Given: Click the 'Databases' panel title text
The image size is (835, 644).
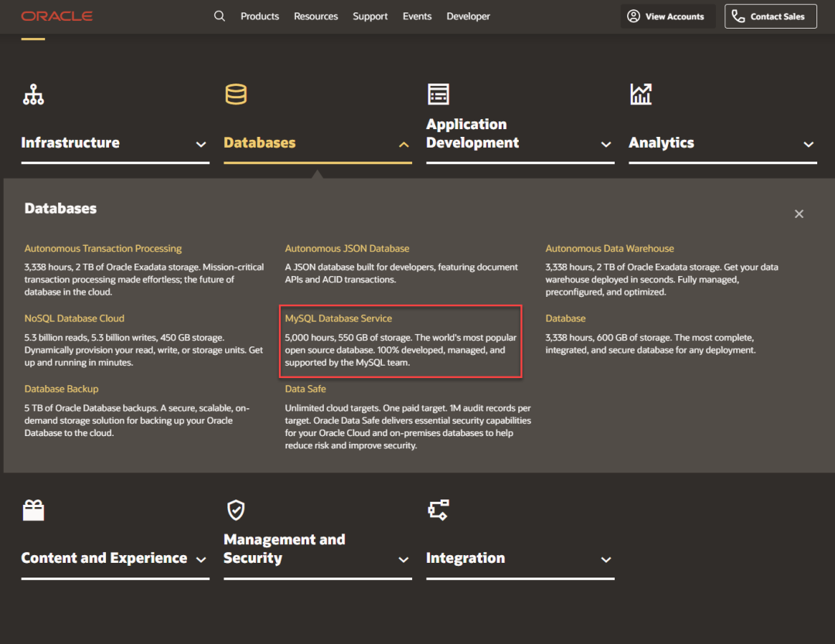Looking at the screenshot, I should point(61,208).
